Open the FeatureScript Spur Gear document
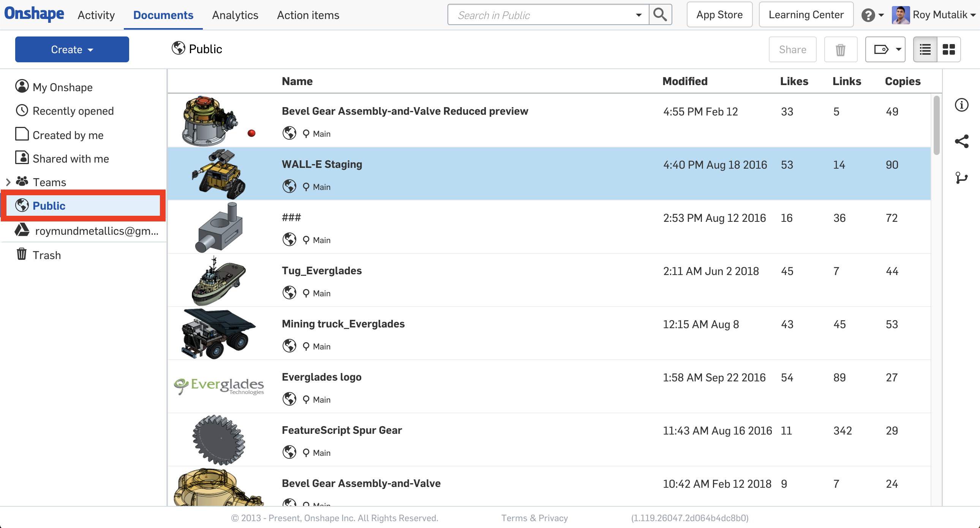Image resolution: width=980 pixels, height=528 pixels. [341, 430]
